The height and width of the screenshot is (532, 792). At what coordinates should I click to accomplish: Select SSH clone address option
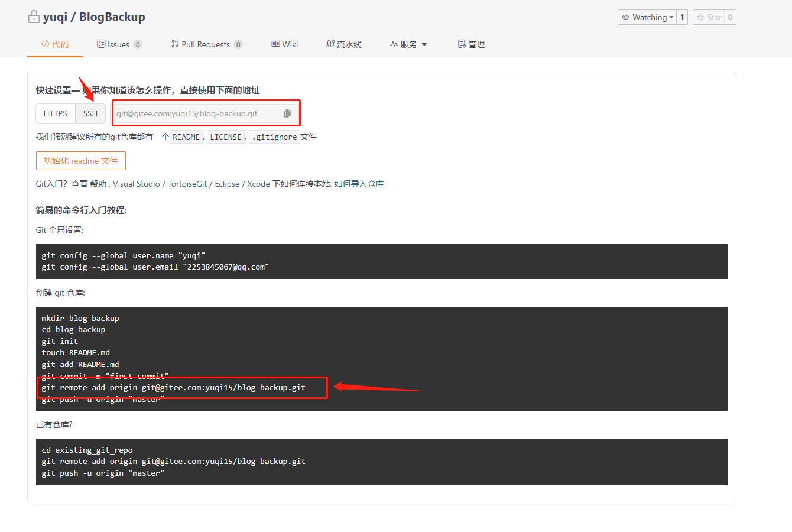[x=90, y=113]
